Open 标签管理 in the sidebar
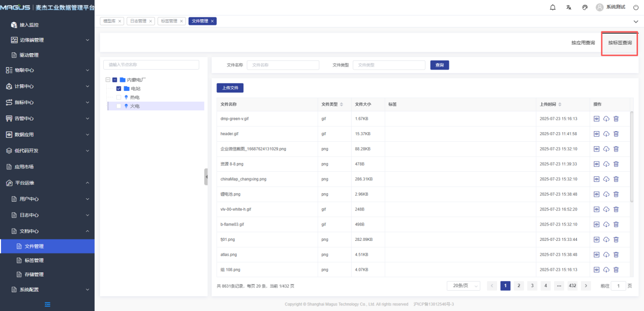644x311 pixels. 34,260
